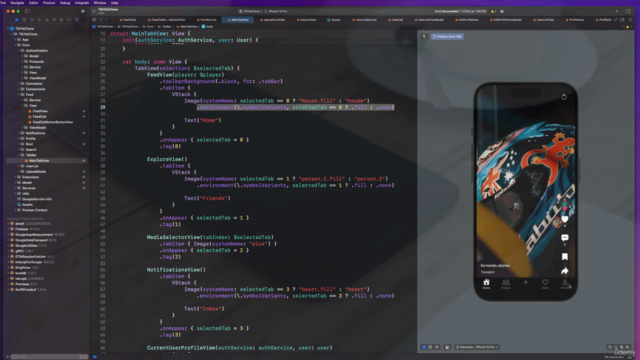This screenshot has width=640, height=360.
Task: Click the add editor plus button
Action: click(616, 11)
